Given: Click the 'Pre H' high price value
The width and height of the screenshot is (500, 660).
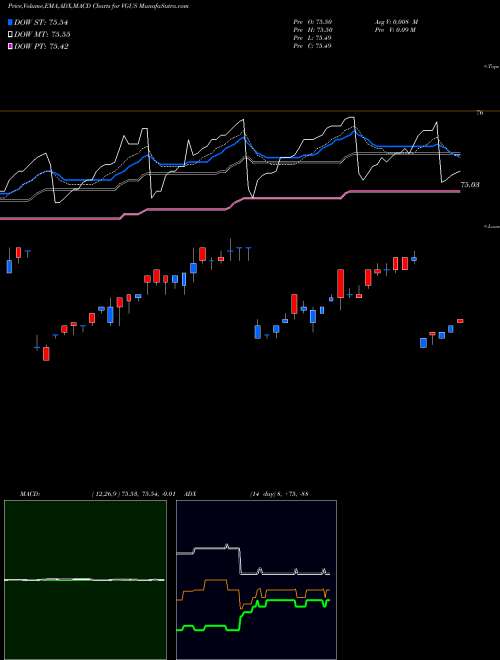Looking at the screenshot, I should click(313, 30).
